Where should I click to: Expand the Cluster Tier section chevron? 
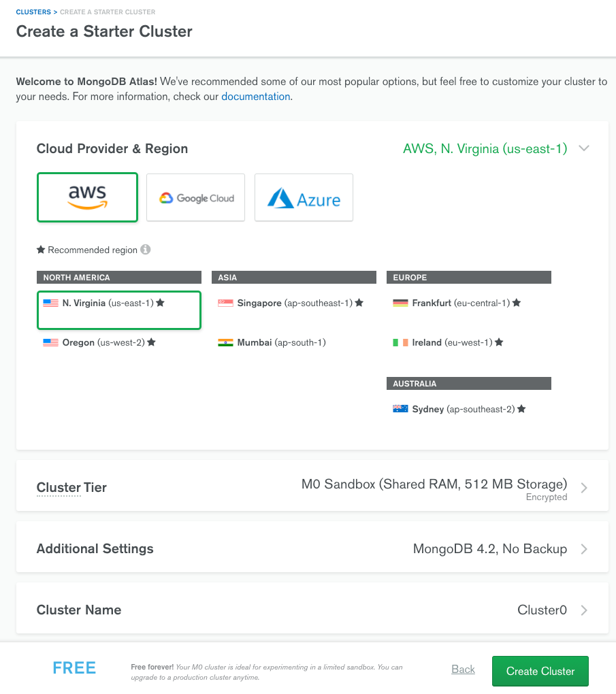[583, 487]
